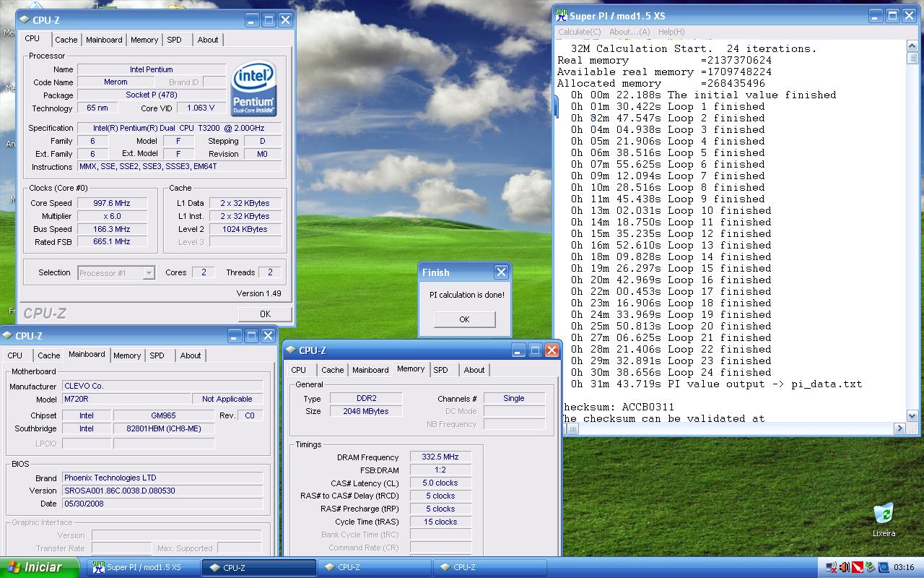Screen dimensions: 924x578
Task: Open the speaker volume tray icon
Action: [x=845, y=567]
